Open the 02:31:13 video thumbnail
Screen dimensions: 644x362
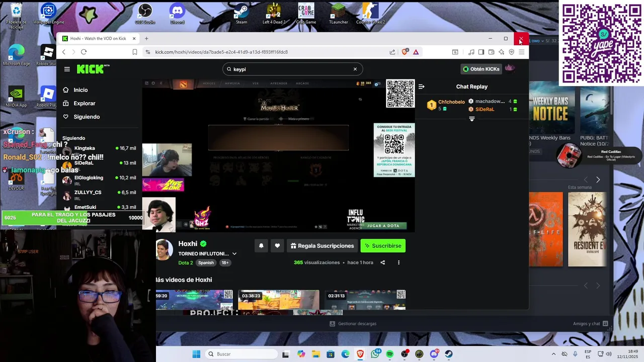pos(365,300)
